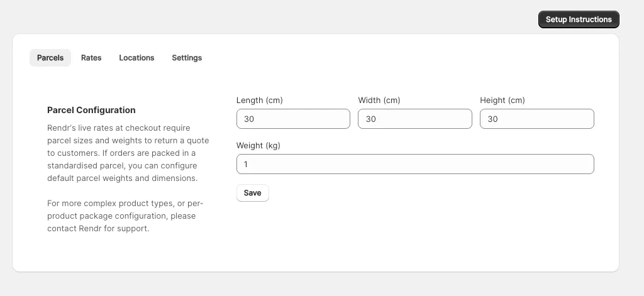Image resolution: width=644 pixels, height=296 pixels.
Task: Go to the Settings tab
Action: [x=187, y=58]
